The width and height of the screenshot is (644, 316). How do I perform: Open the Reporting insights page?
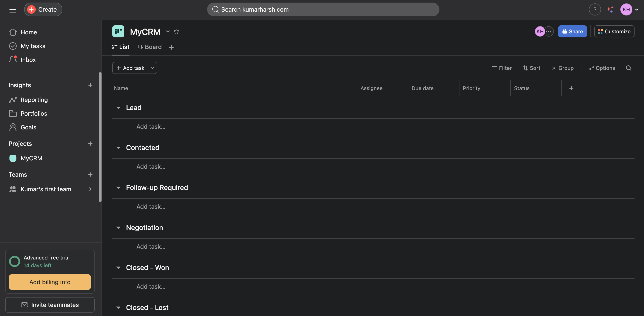[34, 100]
